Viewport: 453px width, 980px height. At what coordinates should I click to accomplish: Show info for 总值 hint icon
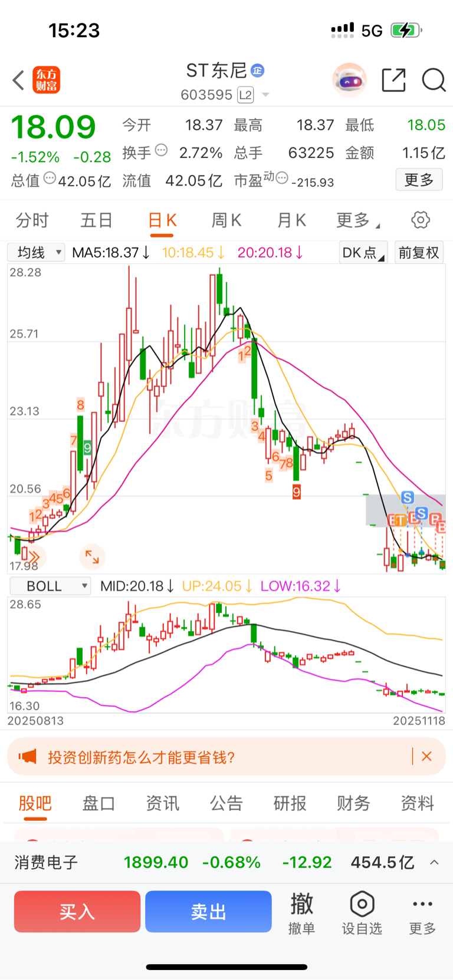click(x=50, y=177)
